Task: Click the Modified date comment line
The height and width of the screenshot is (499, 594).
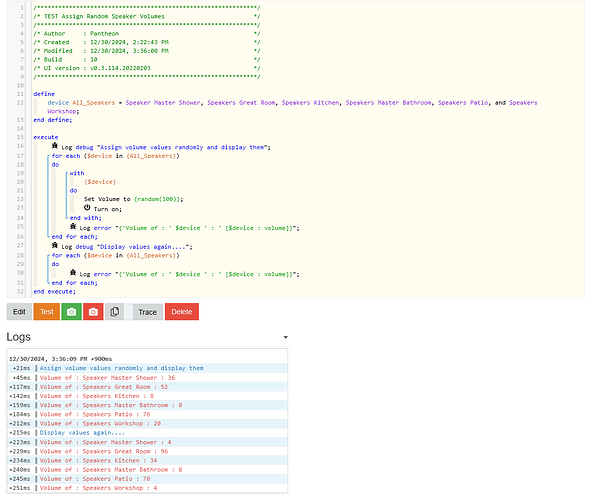Action: click(x=147, y=51)
